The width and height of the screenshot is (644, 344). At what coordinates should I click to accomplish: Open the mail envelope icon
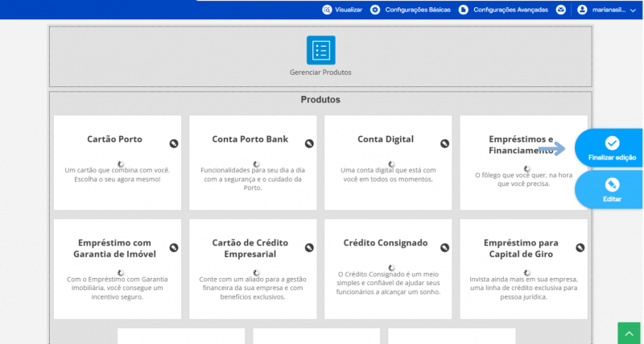tap(560, 10)
